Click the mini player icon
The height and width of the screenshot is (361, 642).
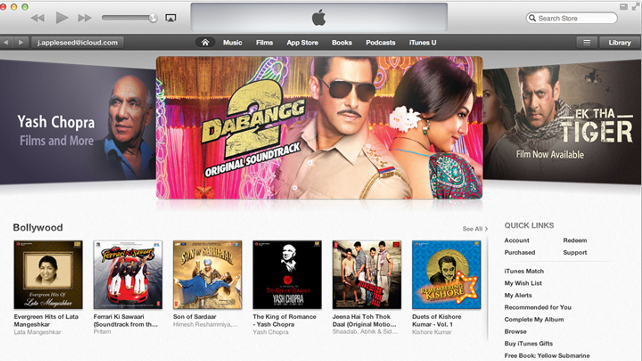pyautogui.click(x=624, y=7)
